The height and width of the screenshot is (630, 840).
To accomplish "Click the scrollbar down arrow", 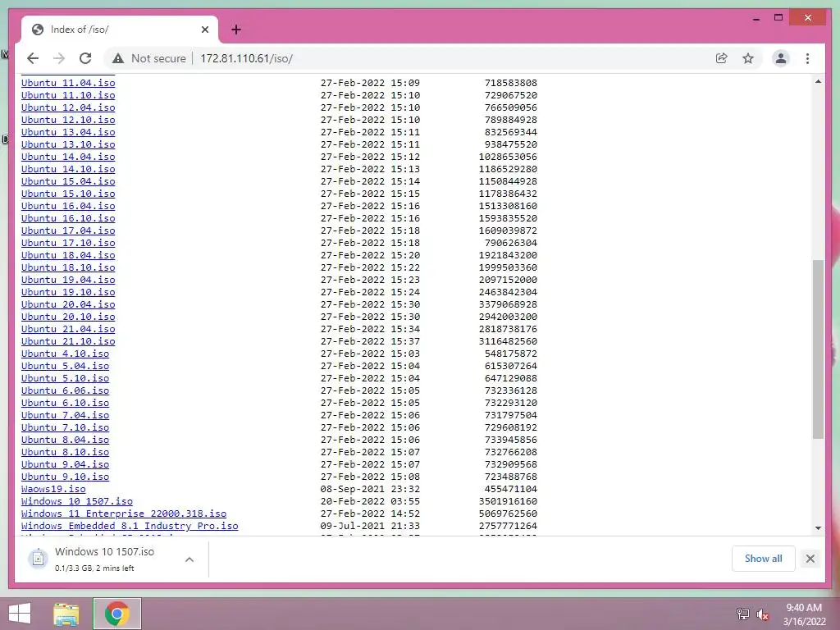I will (x=818, y=528).
